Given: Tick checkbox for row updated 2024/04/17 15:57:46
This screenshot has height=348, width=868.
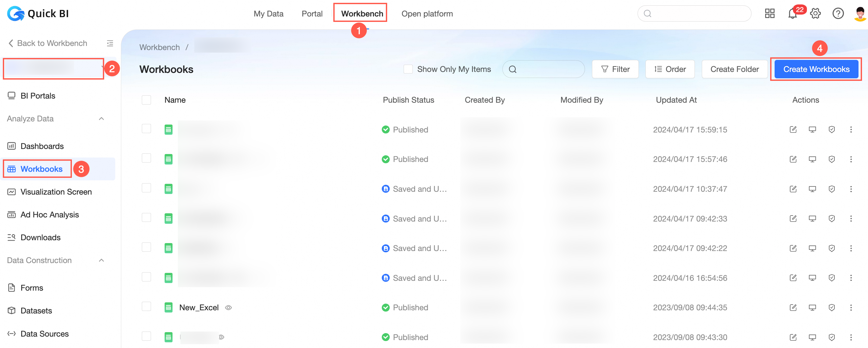Looking at the screenshot, I should coord(146,158).
